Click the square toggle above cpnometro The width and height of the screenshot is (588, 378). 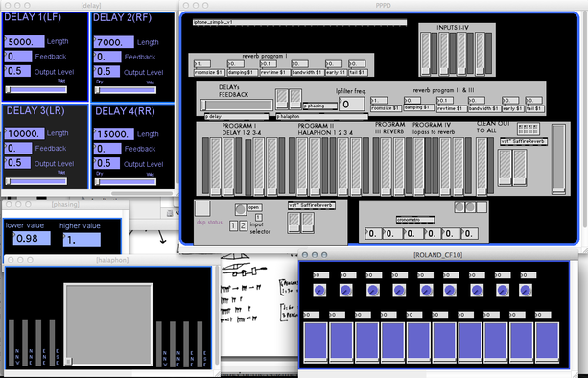coord(482,207)
